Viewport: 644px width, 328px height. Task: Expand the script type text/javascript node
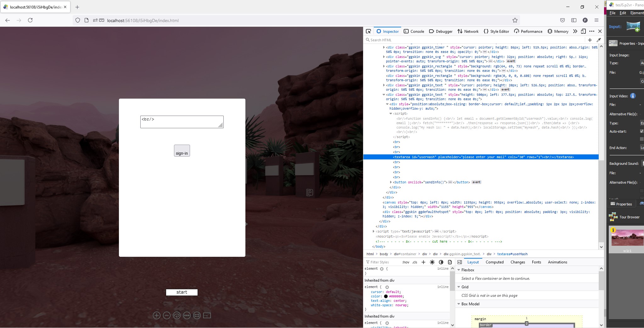(373, 232)
